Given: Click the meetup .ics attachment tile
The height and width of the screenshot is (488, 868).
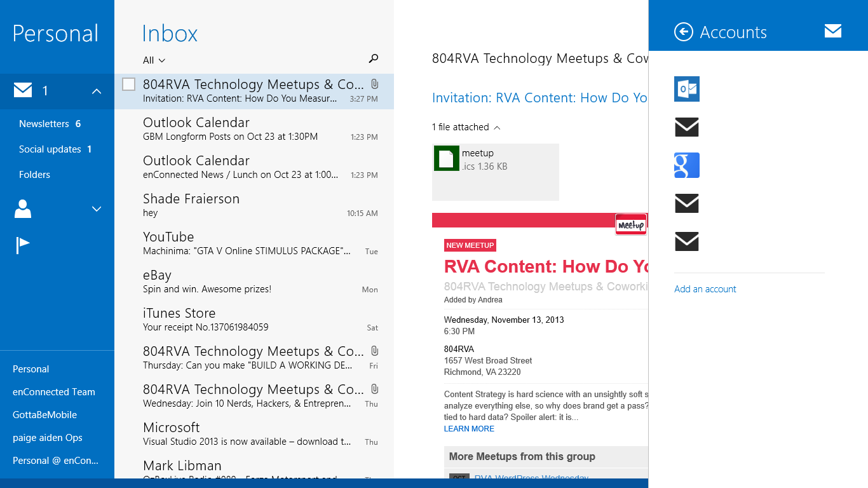Looking at the screenshot, I should point(496,172).
